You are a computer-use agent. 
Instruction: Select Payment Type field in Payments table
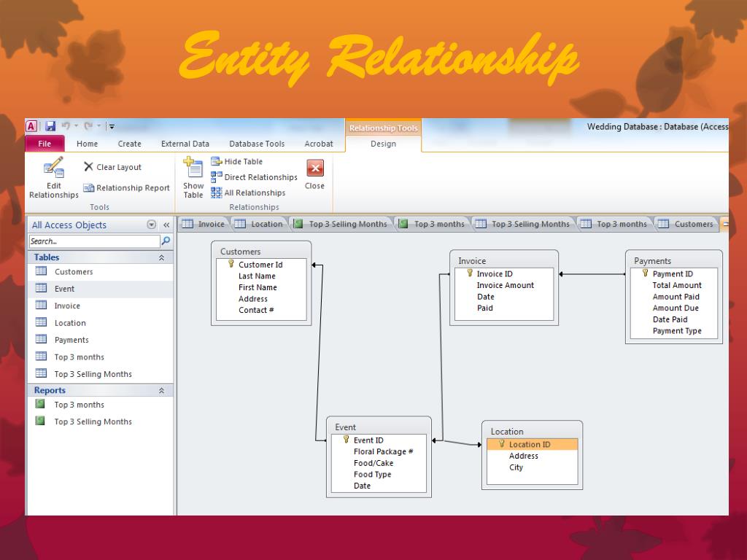tap(676, 331)
